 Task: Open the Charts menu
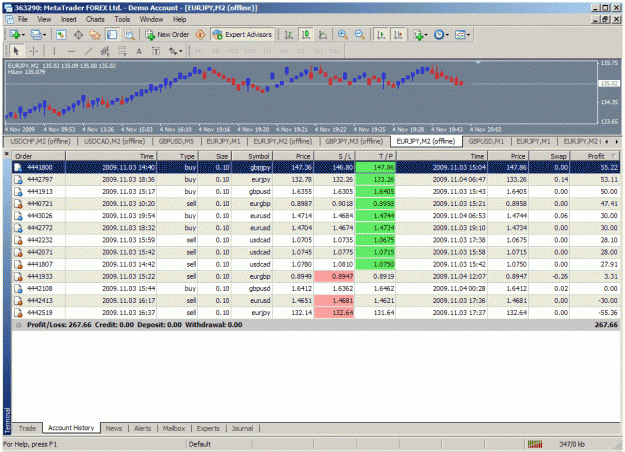[95, 19]
